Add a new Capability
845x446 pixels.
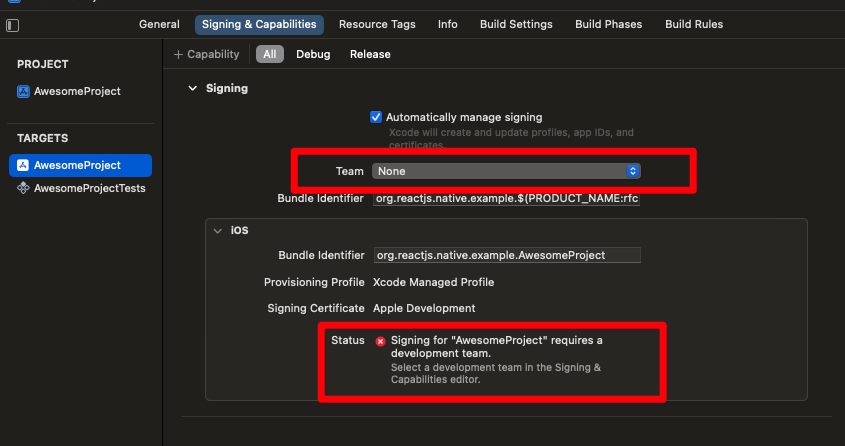tap(206, 54)
